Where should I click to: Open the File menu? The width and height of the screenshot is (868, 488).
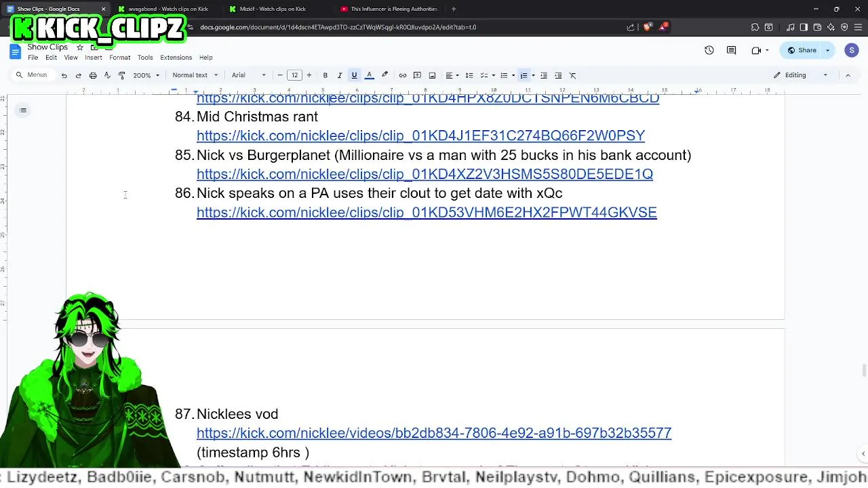(x=33, y=58)
